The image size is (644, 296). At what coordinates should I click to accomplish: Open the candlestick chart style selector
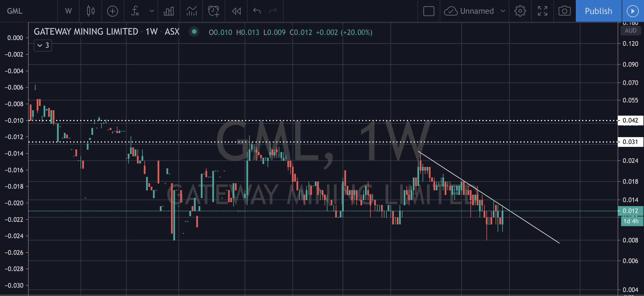pos(91,11)
